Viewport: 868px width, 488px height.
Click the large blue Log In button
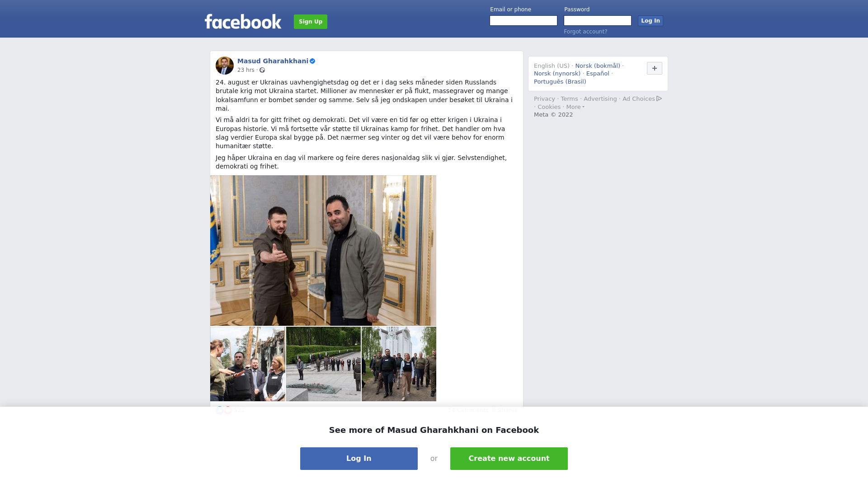point(359,459)
